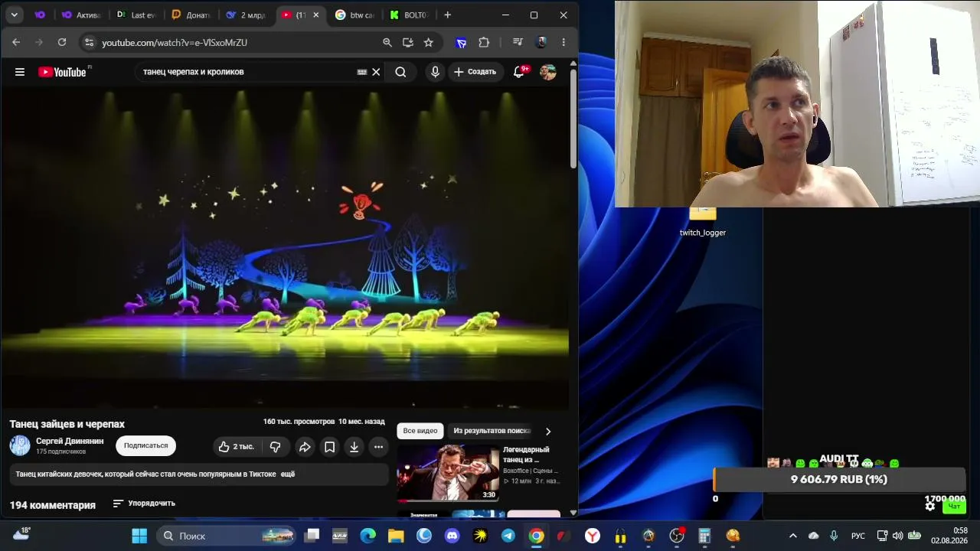The height and width of the screenshot is (551, 980).
Task: Open a new Chrome tab
Action: tap(448, 15)
